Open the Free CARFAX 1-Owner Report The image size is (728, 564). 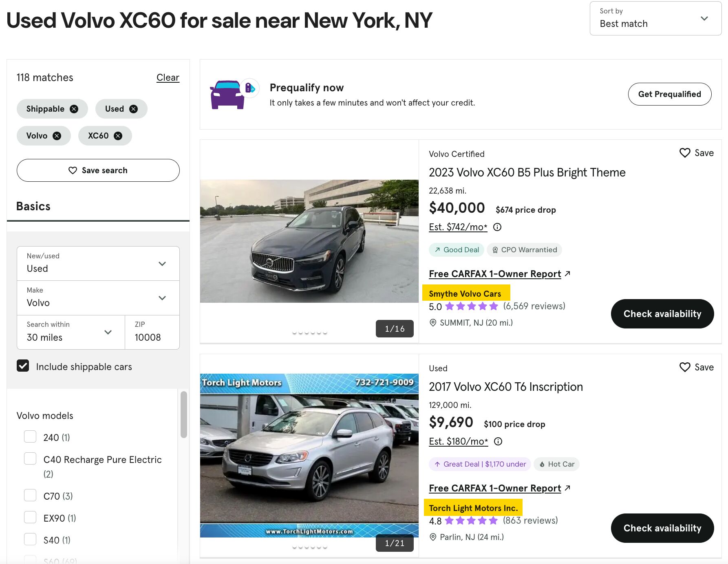pos(494,273)
